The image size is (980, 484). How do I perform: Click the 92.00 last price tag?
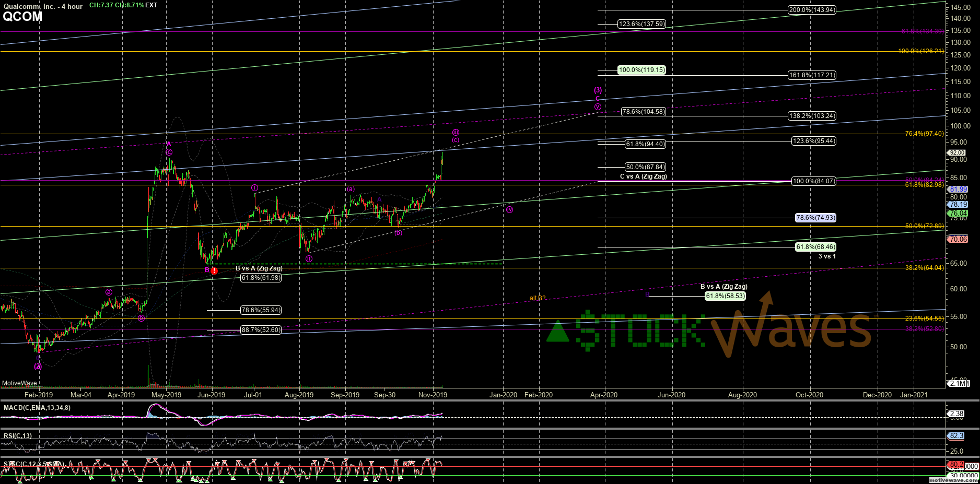pos(957,153)
